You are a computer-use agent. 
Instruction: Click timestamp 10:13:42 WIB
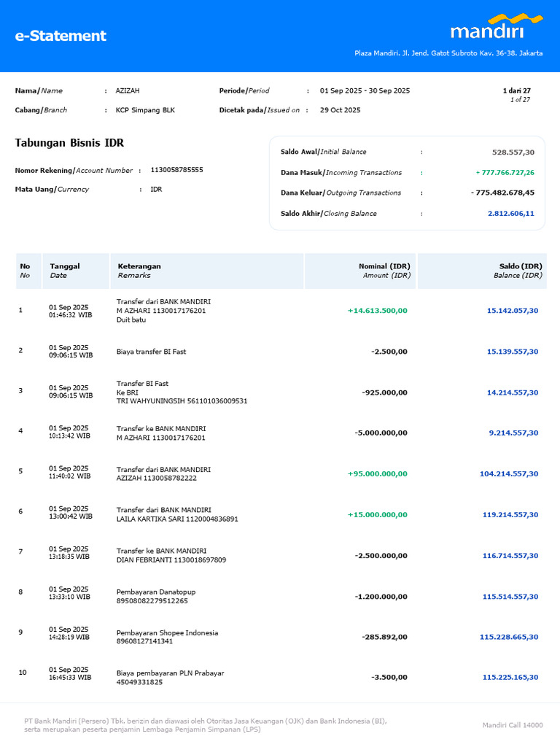tap(69, 436)
